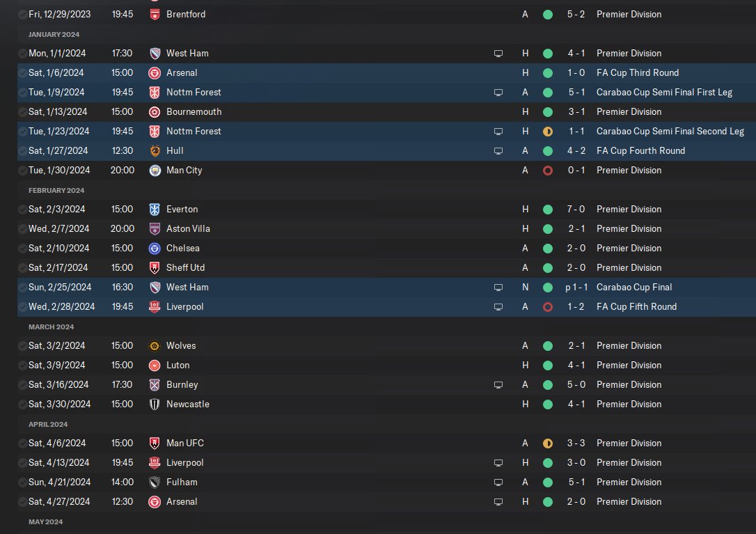Open FA Cup Fifth Round competition link
The width and height of the screenshot is (756, 534).
636,307
